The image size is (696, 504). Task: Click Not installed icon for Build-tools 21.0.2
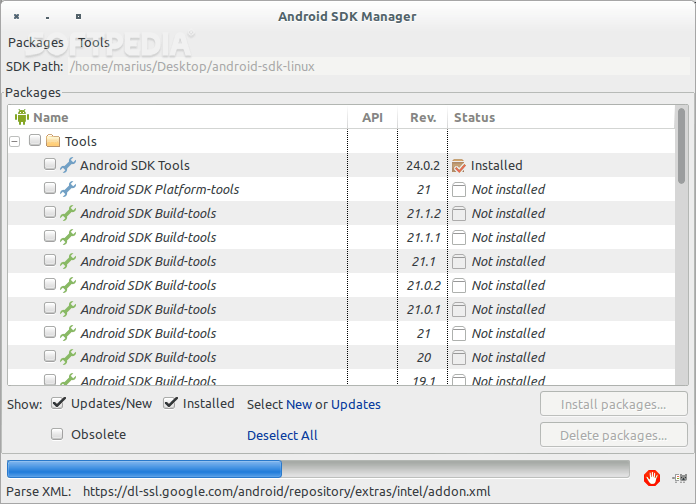(459, 286)
